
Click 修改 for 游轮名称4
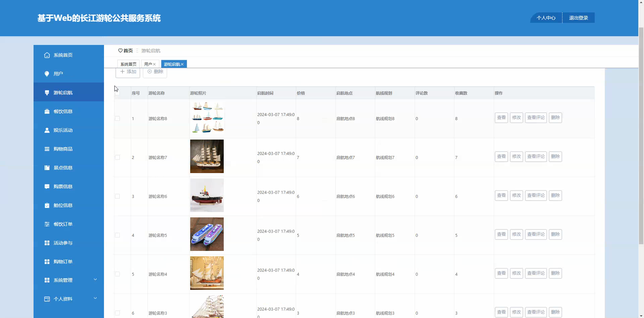(x=517, y=273)
